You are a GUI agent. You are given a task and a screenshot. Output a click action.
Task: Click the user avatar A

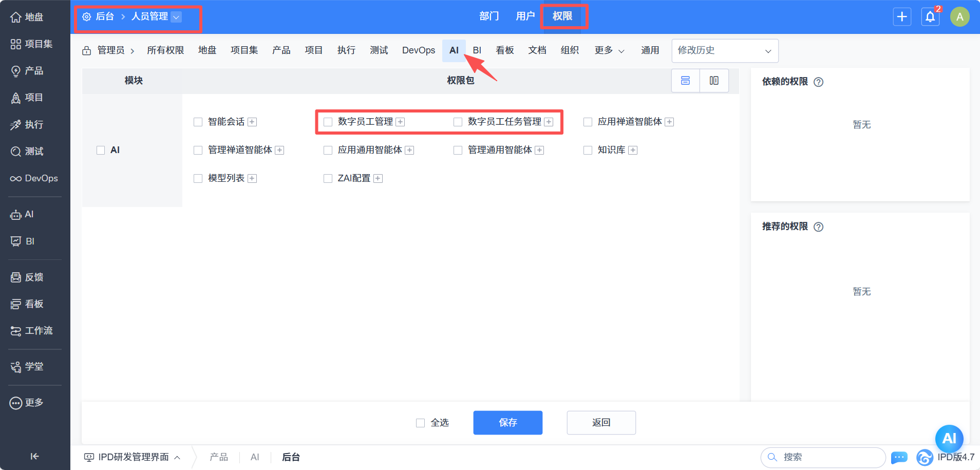(959, 17)
